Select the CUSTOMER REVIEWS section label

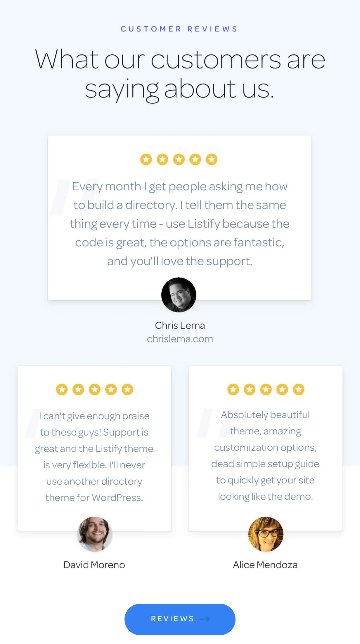(x=179, y=29)
